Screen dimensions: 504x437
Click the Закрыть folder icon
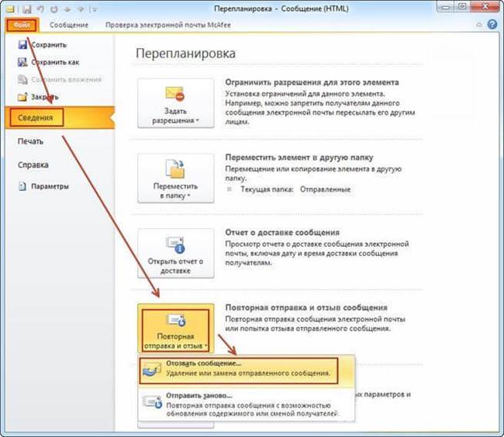[22, 97]
